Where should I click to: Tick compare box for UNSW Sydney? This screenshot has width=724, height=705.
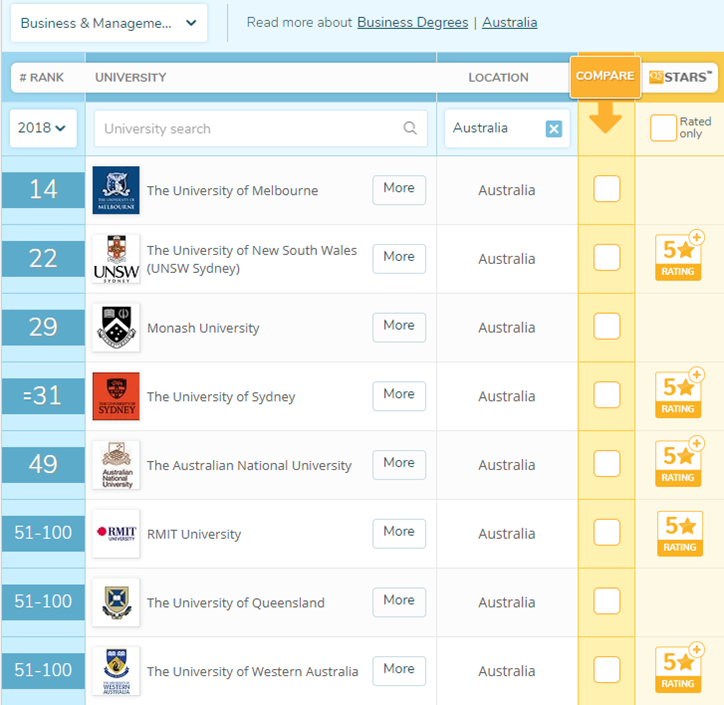click(606, 257)
